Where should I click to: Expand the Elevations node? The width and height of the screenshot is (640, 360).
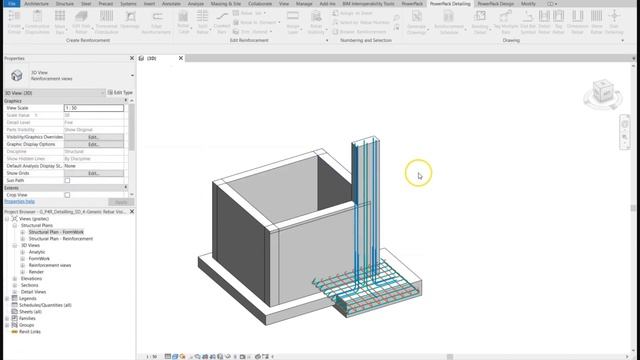pos(15,278)
